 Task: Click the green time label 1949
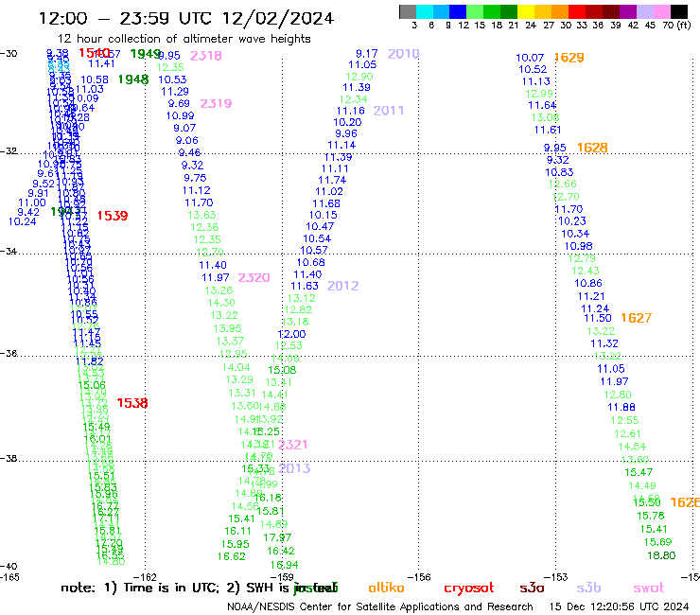tap(145, 54)
